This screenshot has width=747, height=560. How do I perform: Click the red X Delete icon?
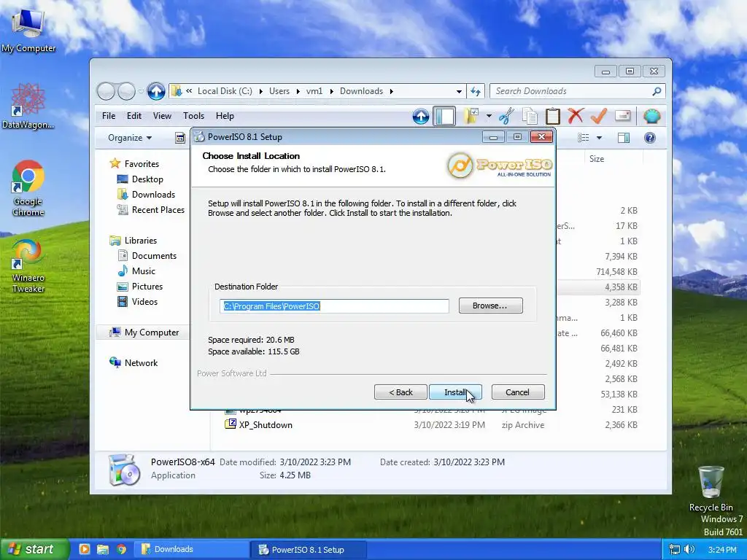(x=576, y=116)
